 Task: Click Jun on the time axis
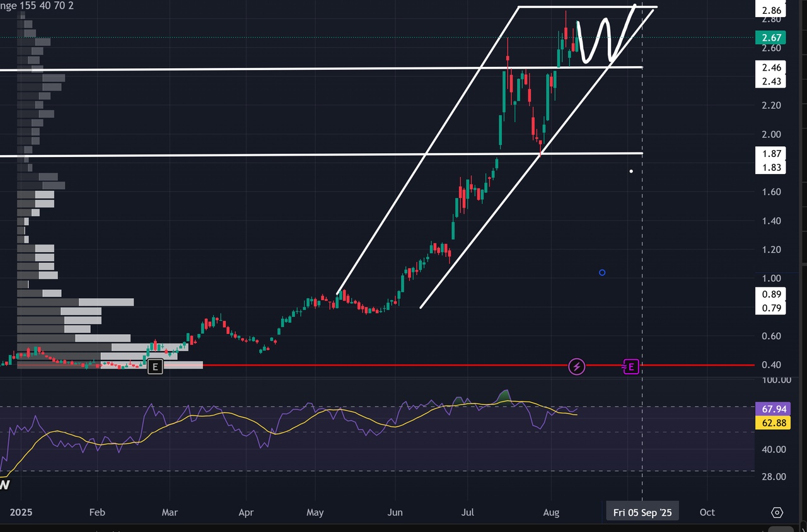395,512
